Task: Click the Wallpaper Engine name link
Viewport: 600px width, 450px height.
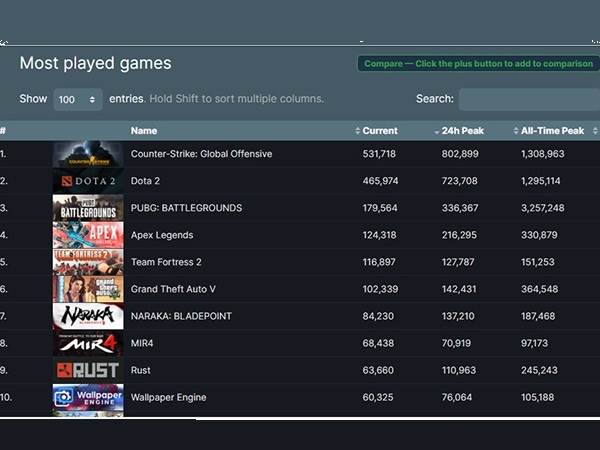Action: (168, 397)
